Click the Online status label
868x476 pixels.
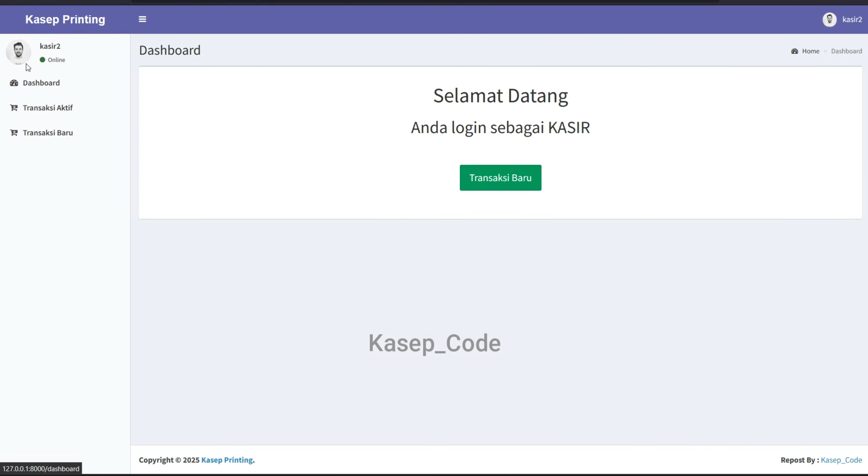click(x=56, y=60)
